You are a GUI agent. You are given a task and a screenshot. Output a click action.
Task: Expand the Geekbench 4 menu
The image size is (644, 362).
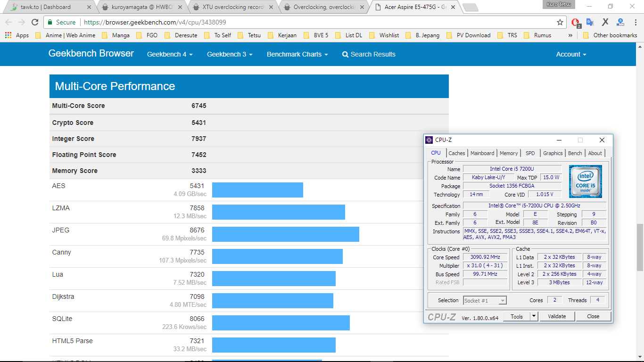tap(170, 54)
